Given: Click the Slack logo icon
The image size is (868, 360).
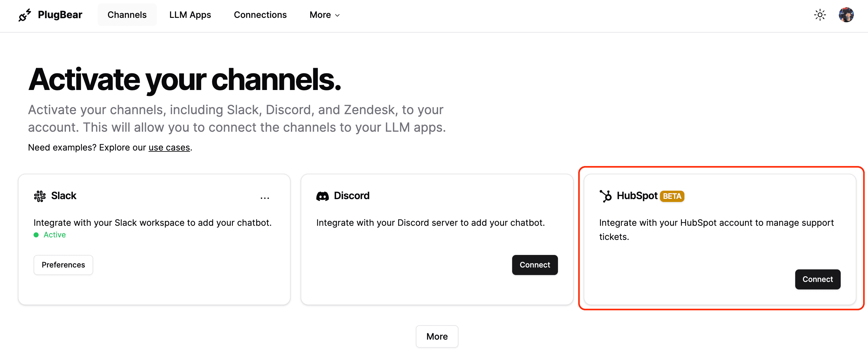Looking at the screenshot, I should coord(40,196).
